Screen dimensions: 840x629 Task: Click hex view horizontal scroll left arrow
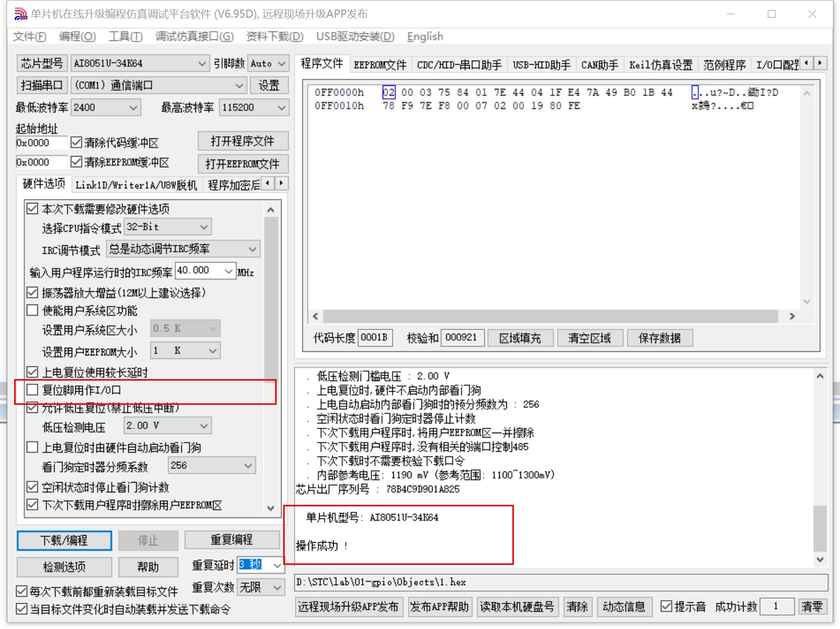(x=316, y=316)
